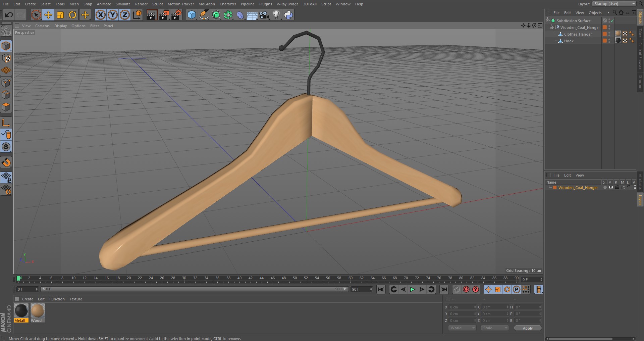Add a Light object
Viewport: 644px width, 341px height.
(276, 15)
